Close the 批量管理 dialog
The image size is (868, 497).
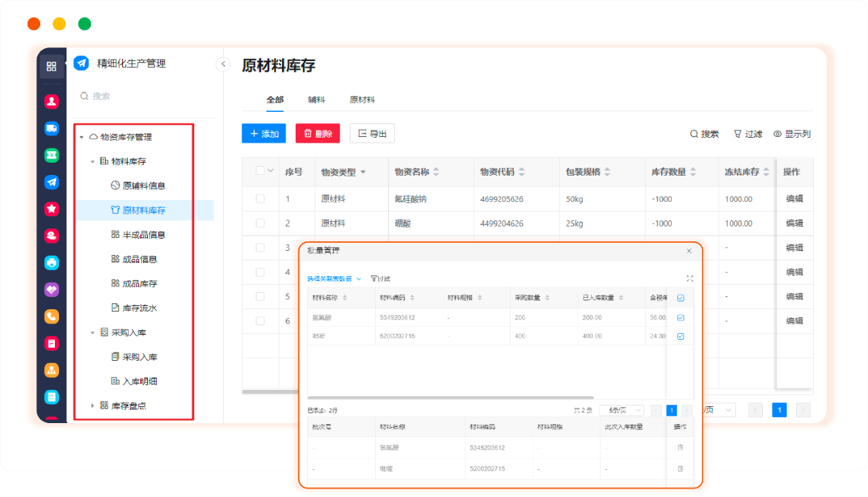click(x=690, y=251)
